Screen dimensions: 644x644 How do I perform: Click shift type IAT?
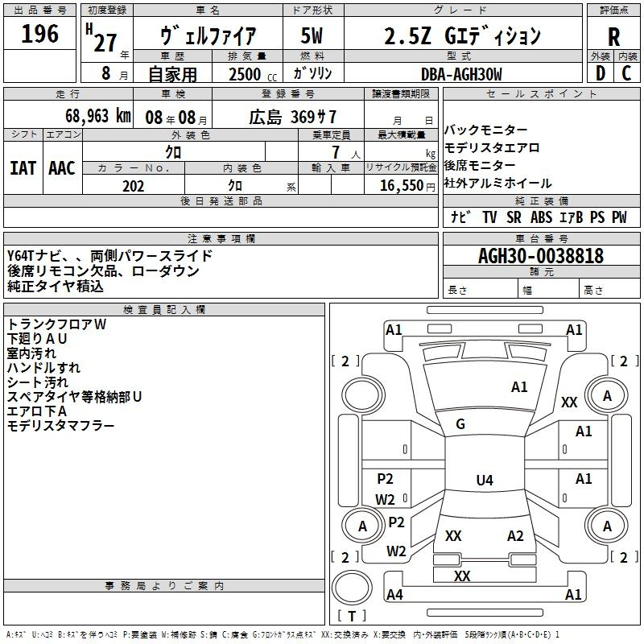pos(23,168)
